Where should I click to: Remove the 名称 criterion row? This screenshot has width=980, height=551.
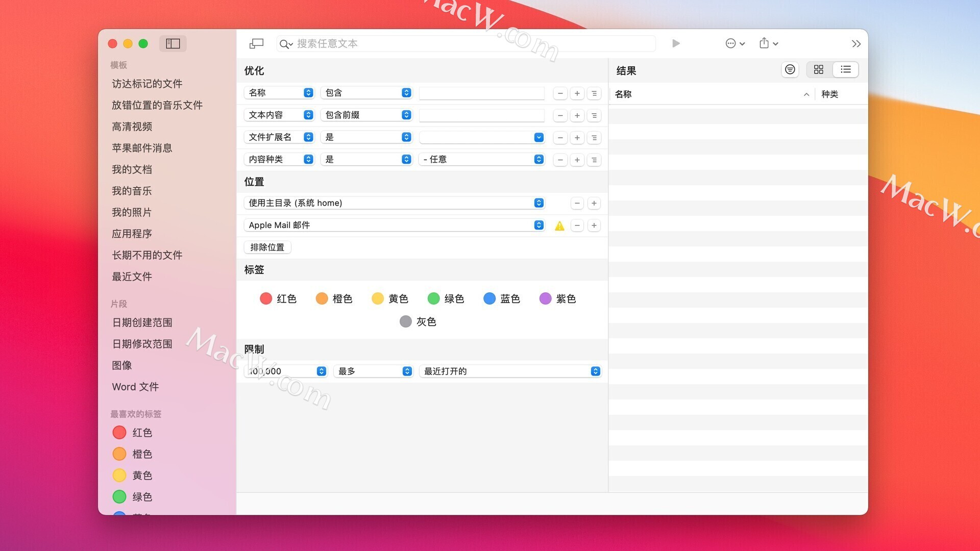560,93
